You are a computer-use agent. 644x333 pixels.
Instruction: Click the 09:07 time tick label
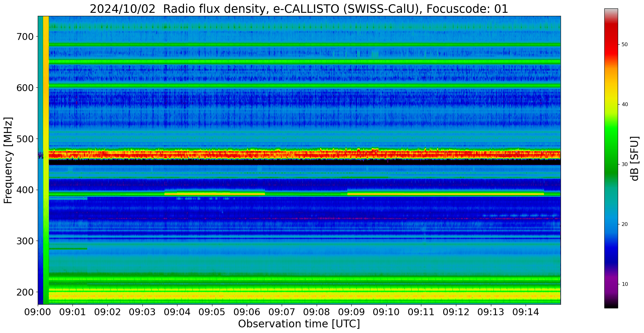282,312
